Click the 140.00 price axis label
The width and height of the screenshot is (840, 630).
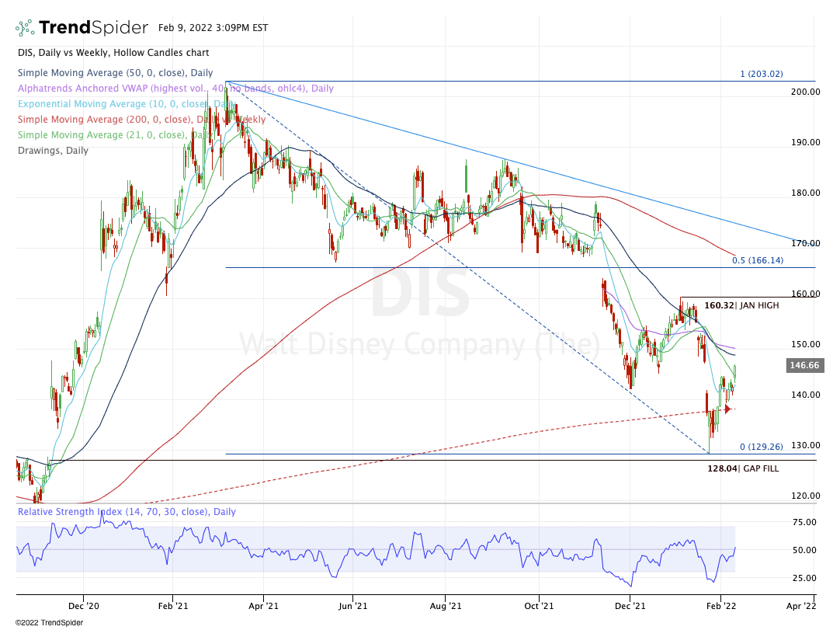pyautogui.click(x=805, y=395)
